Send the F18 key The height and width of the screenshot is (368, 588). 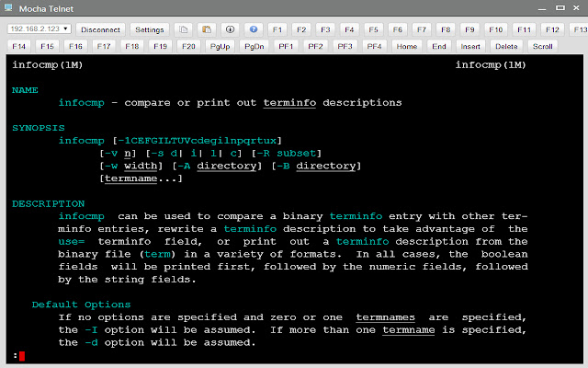(x=132, y=46)
